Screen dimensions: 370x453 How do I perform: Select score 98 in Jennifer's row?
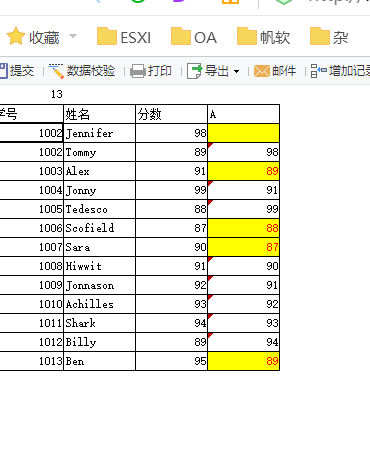[x=171, y=133]
